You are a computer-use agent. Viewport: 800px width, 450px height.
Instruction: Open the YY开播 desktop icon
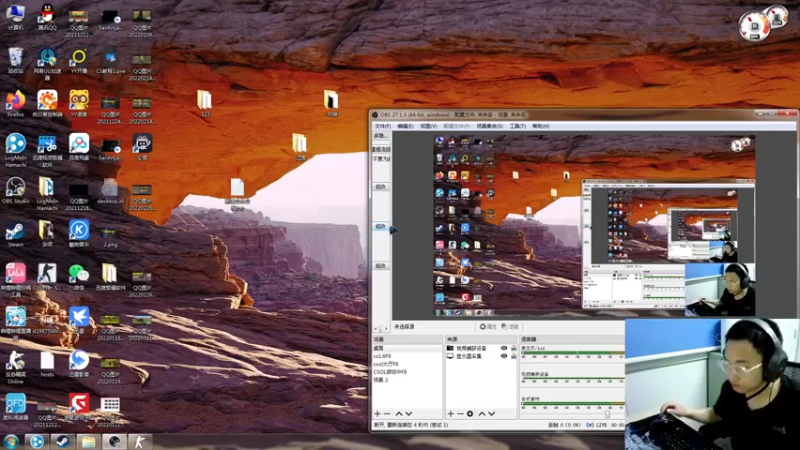[79, 61]
